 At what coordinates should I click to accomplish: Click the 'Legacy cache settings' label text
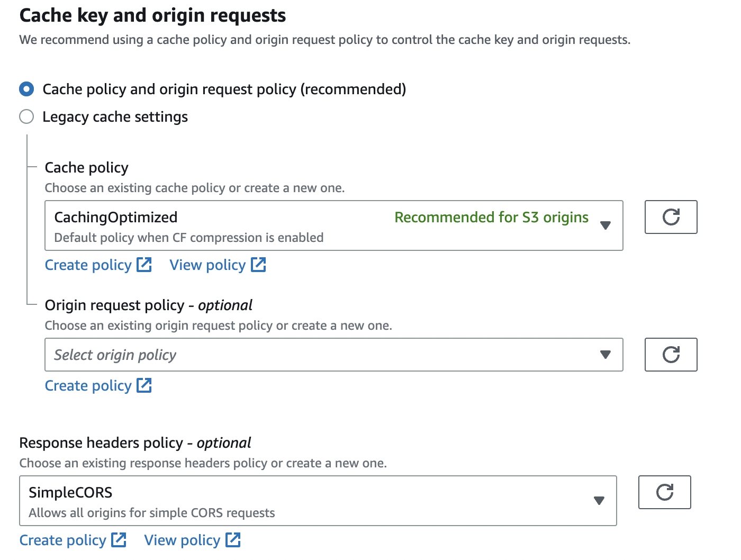[115, 116]
